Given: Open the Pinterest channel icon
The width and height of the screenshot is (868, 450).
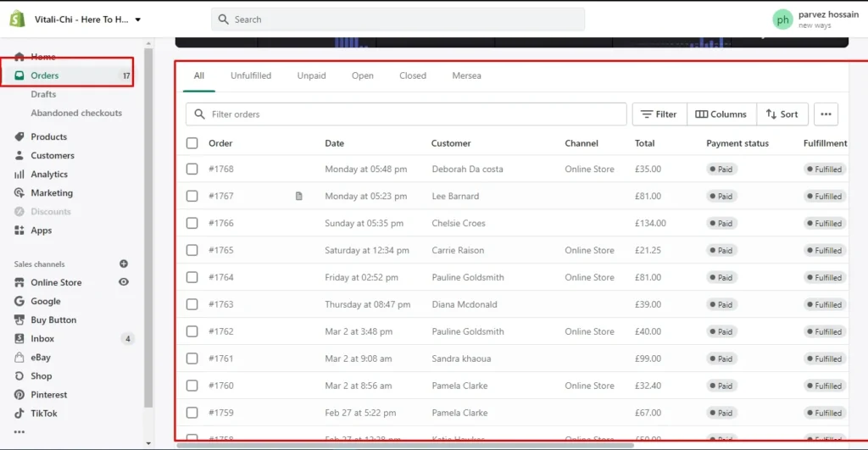Looking at the screenshot, I should click(19, 394).
